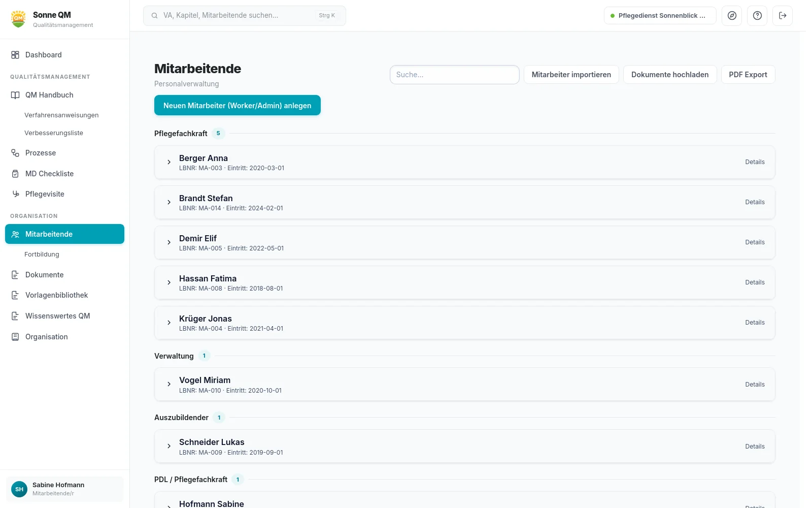
Task: Focus the Suche employee search field
Action: pos(454,75)
